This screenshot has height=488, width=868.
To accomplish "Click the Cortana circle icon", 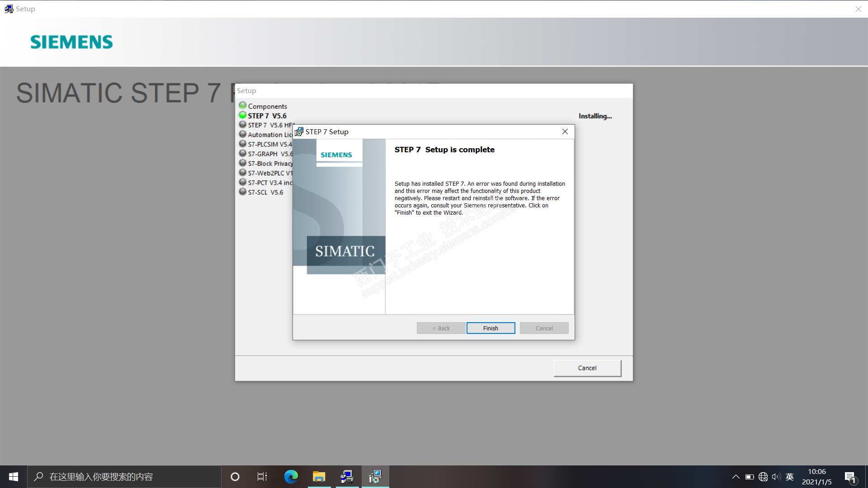I will pyautogui.click(x=235, y=477).
